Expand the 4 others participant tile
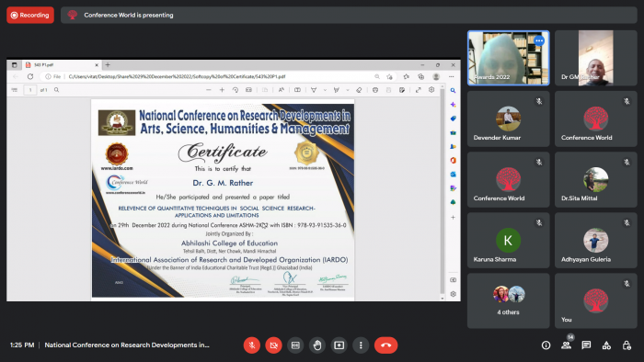 pos(508,300)
